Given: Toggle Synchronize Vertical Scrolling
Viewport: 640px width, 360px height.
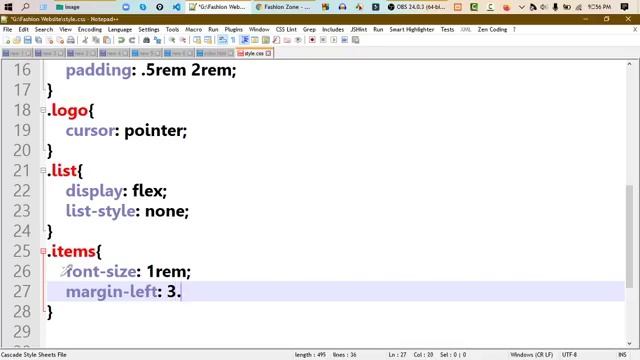Looking at the screenshot, I should (x=197, y=40).
